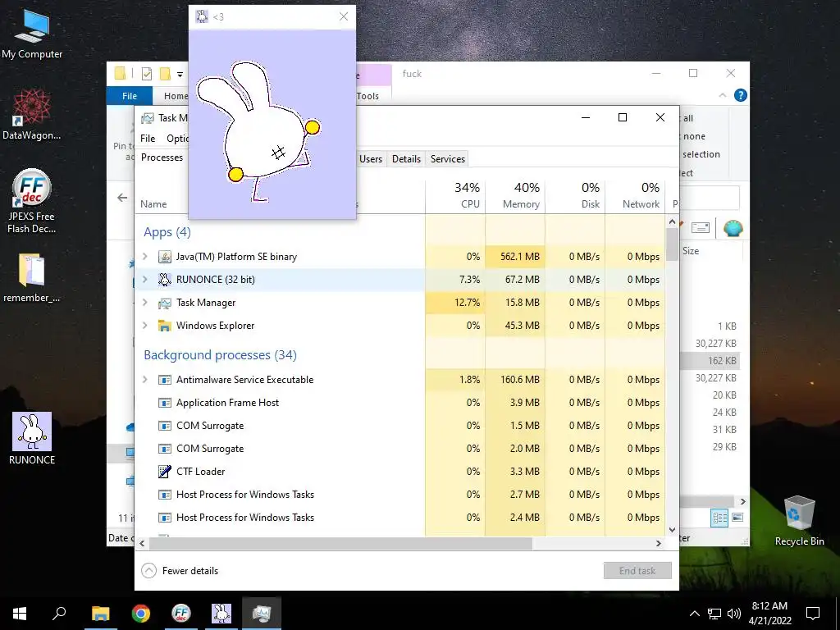Click the Task Manager horizontal scrollbar thumb
Screen dimensions: 840x630
340,543
